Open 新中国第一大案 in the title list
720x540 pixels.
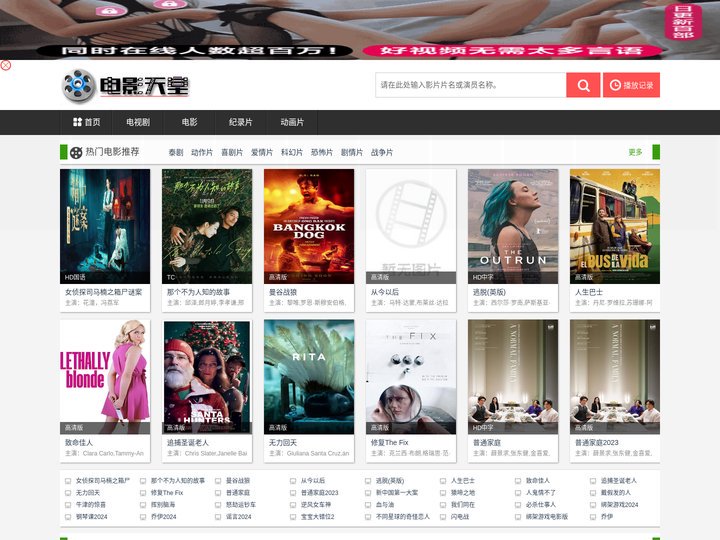(x=397, y=493)
